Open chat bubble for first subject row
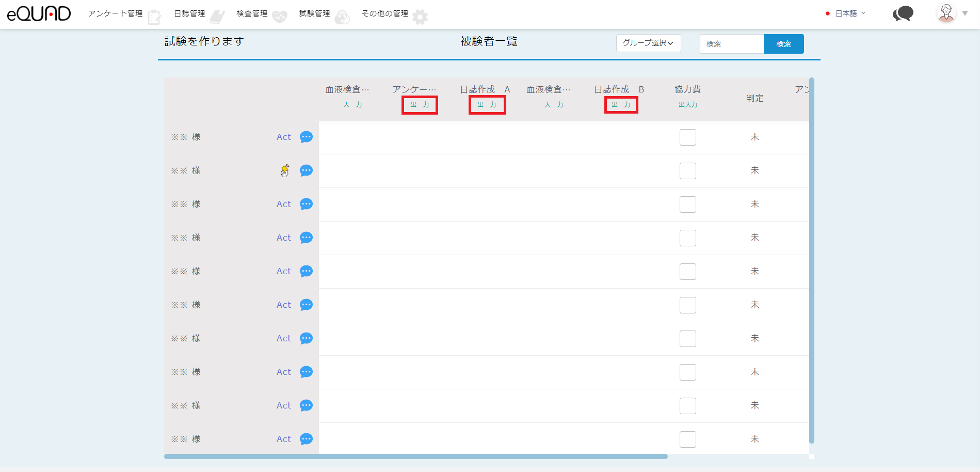The width and height of the screenshot is (980, 472). tap(306, 137)
